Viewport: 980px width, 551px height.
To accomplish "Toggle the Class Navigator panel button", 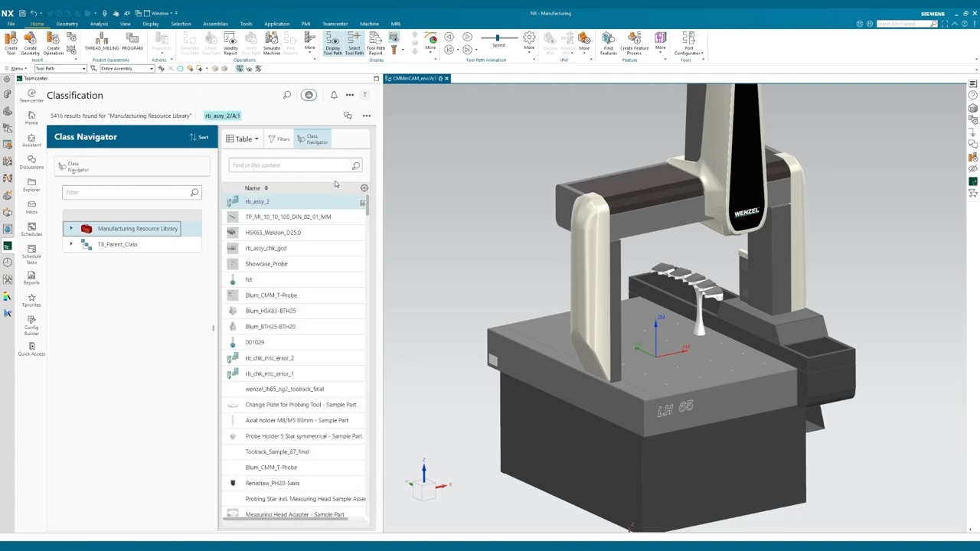I will [x=313, y=139].
